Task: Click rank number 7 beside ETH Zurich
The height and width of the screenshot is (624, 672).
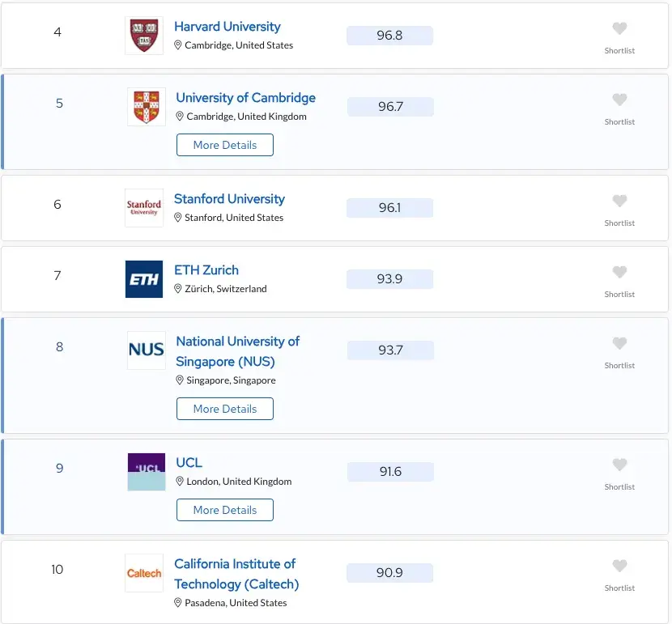Action: (x=57, y=276)
